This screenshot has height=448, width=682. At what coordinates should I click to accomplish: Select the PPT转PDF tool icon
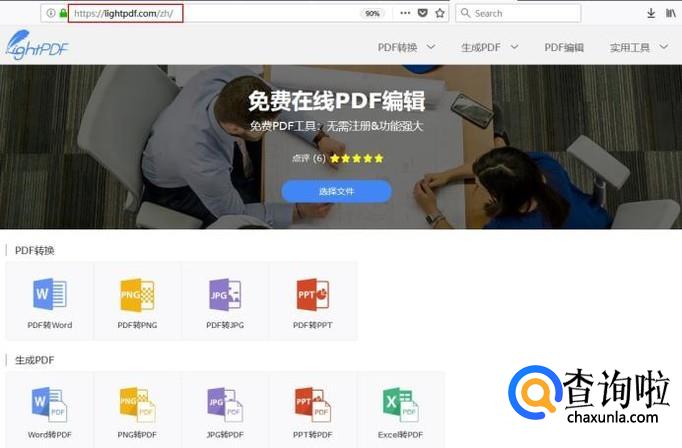tap(313, 403)
